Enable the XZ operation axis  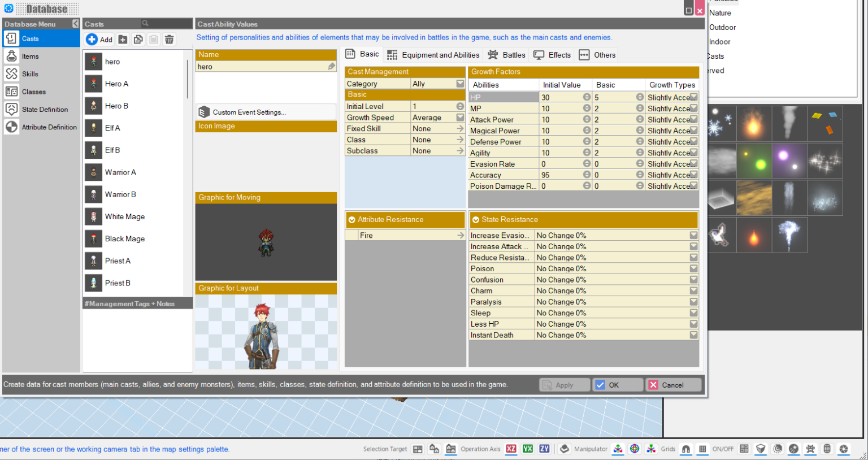tap(511, 449)
